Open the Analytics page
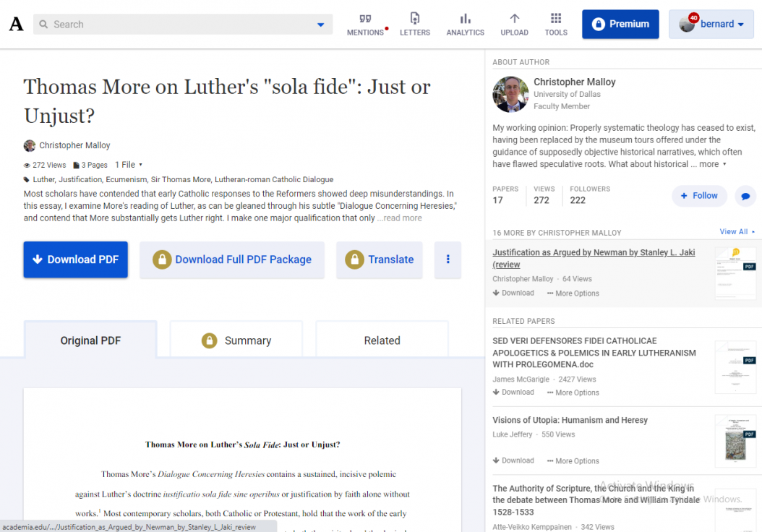Viewport: 762px width, 532px height. (x=465, y=25)
